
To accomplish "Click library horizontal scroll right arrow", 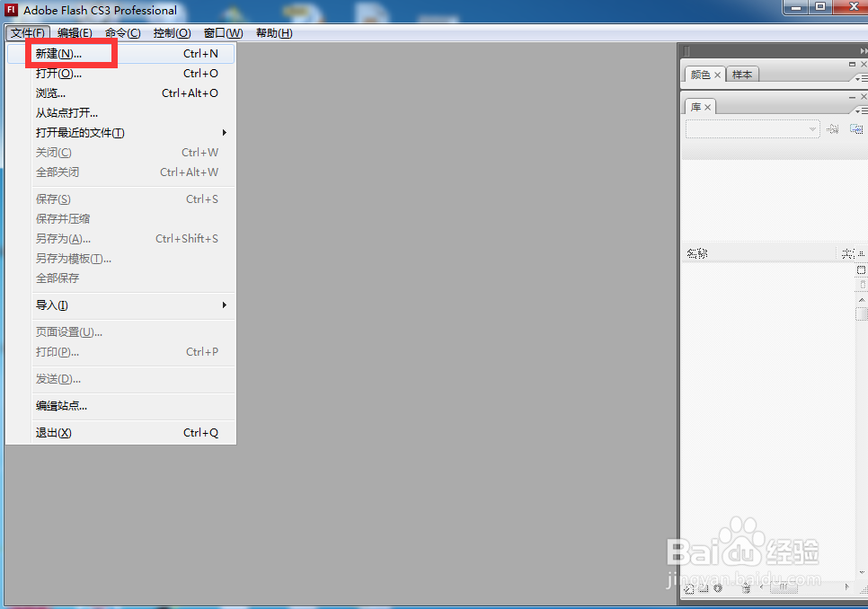I will (x=846, y=587).
